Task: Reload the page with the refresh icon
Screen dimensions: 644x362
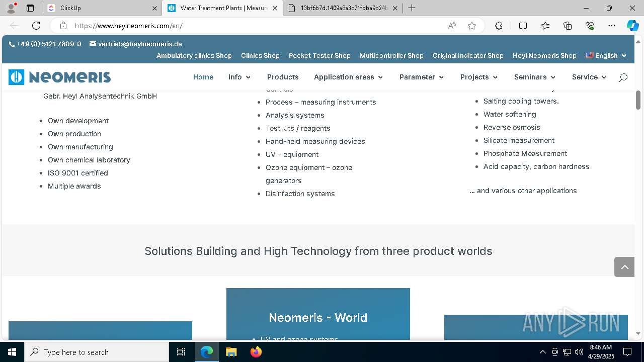Action: 36,26
